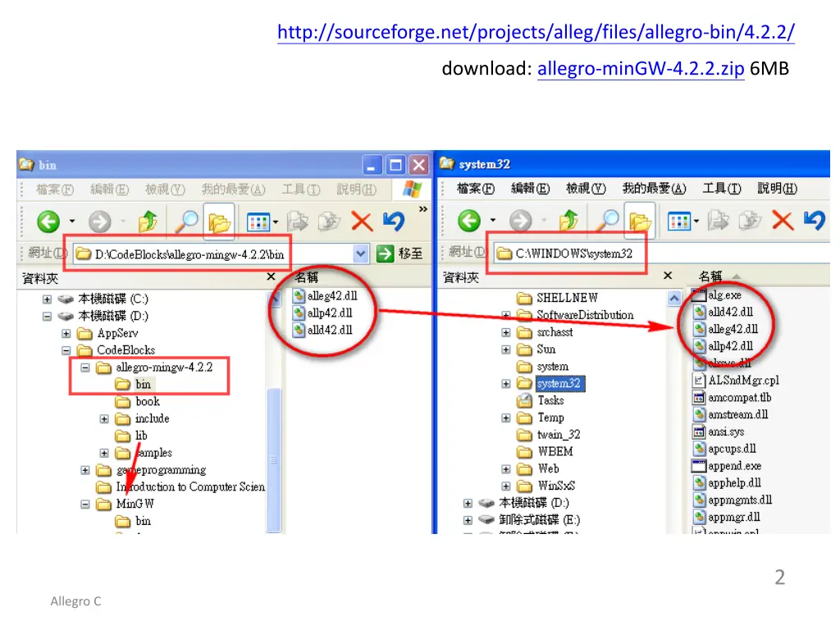The width and height of the screenshot is (840, 630).
Task: Open the 檔案(F) menu in bin window
Action: click(x=54, y=189)
